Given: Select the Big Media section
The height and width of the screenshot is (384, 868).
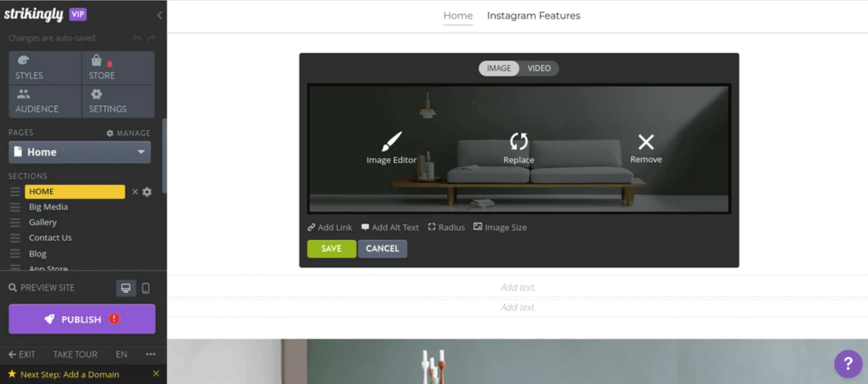Looking at the screenshot, I should coord(49,207).
